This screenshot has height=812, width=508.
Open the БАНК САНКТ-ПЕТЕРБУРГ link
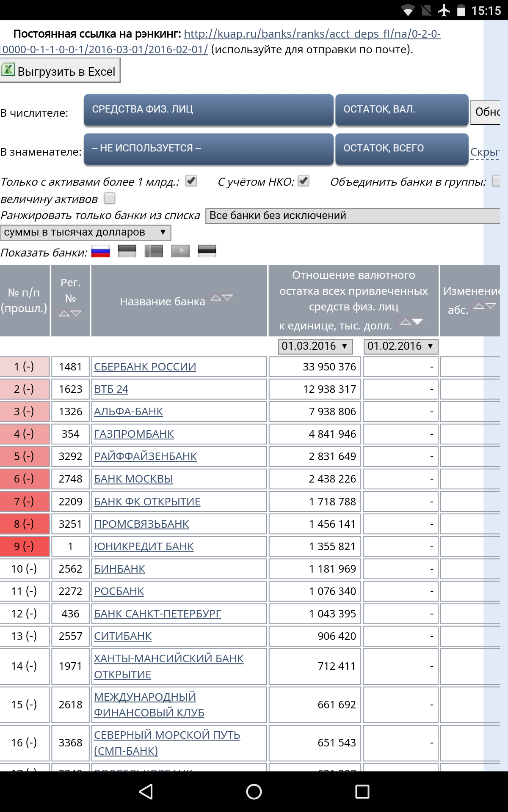(157, 614)
